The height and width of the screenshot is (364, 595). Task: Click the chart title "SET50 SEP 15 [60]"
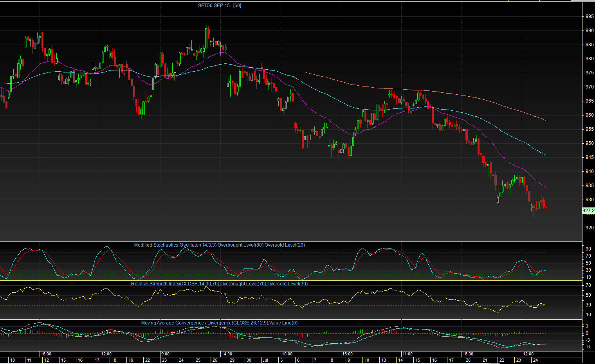coord(220,5)
